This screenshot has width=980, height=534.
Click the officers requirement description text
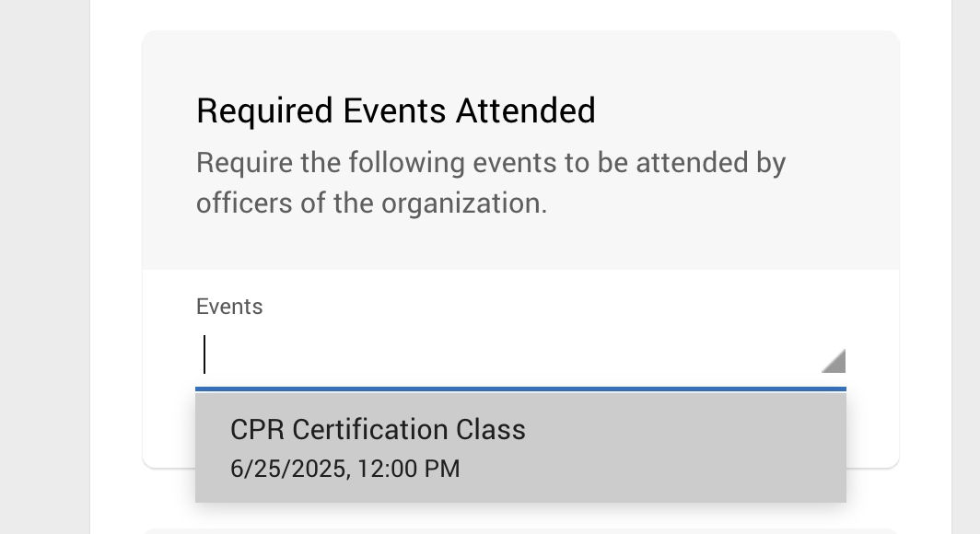pyautogui.click(x=491, y=183)
